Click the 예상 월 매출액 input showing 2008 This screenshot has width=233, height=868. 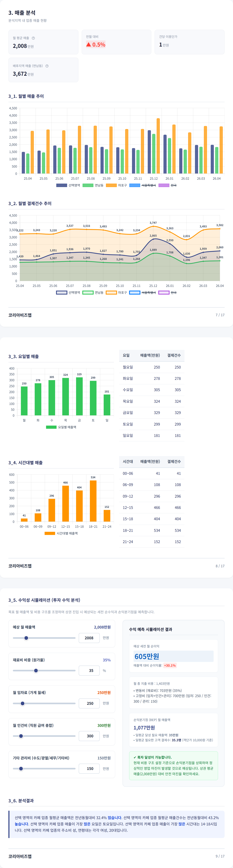point(89,638)
